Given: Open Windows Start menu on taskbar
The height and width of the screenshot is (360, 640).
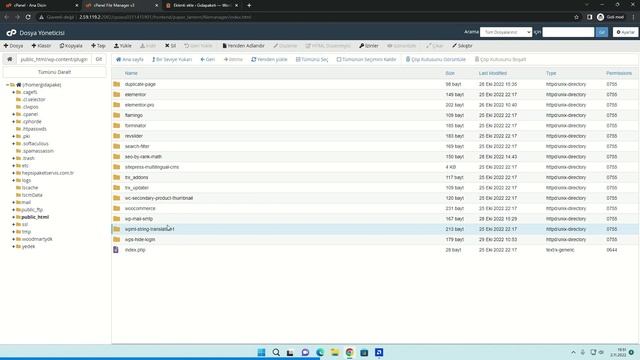Looking at the screenshot, I should [x=261, y=352].
